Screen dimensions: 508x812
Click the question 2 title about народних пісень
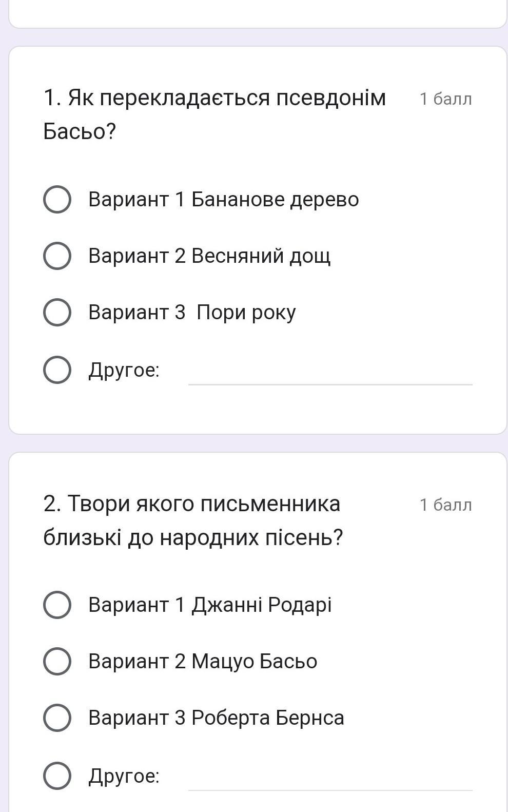(192, 520)
